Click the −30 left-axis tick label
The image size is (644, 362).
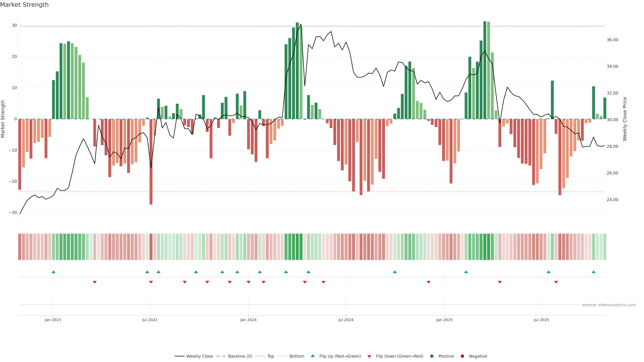pyautogui.click(x=13, y=213)
